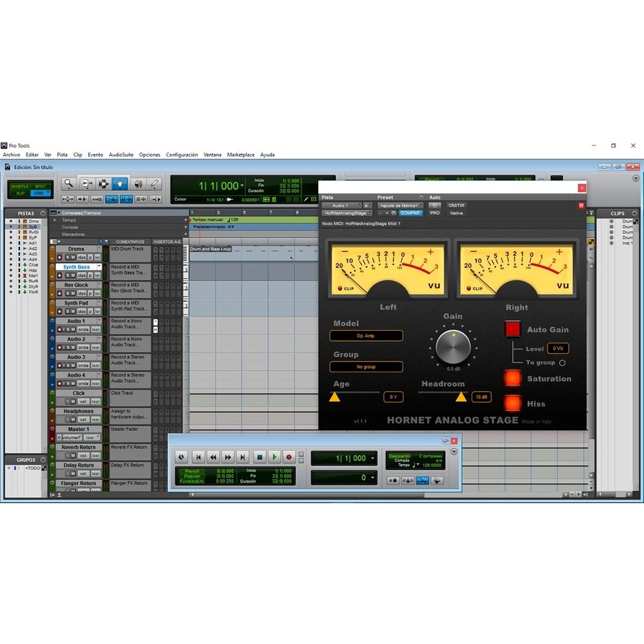Select the Trim tool

(87, 184)
